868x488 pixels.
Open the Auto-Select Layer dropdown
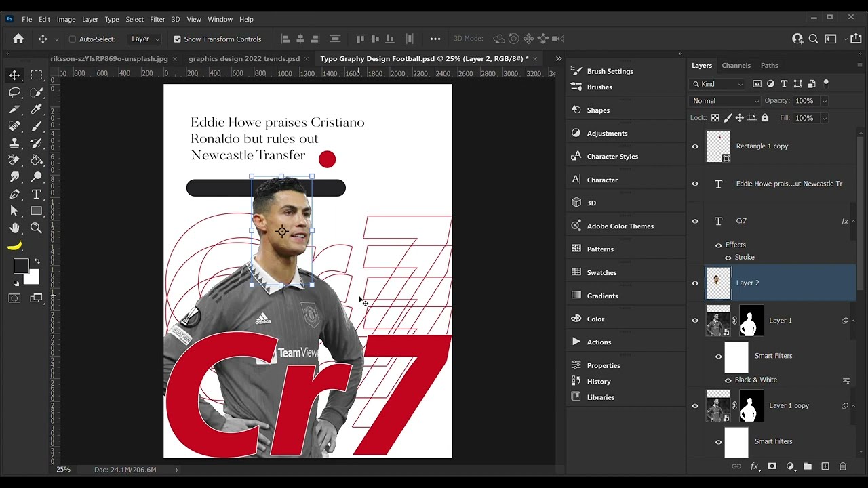point(145,39)
